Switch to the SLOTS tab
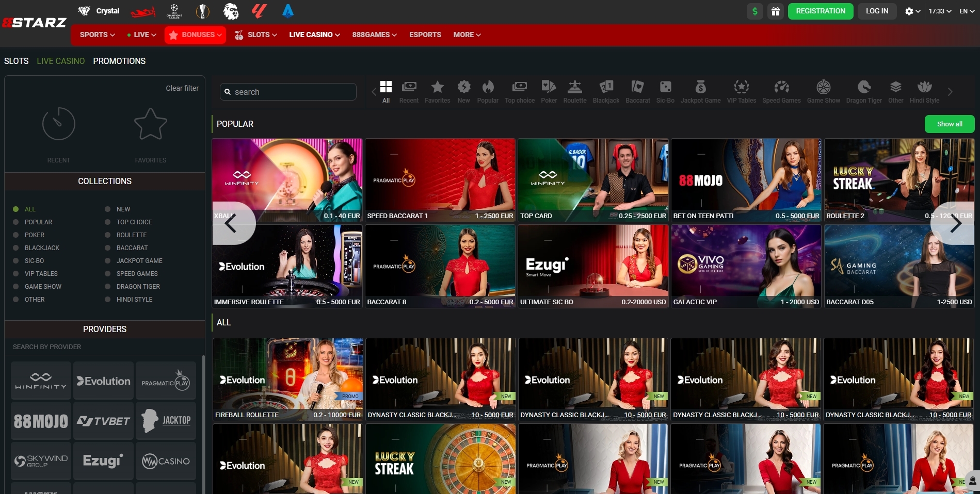Screen dimensions: 980x494 click(16, 61)
